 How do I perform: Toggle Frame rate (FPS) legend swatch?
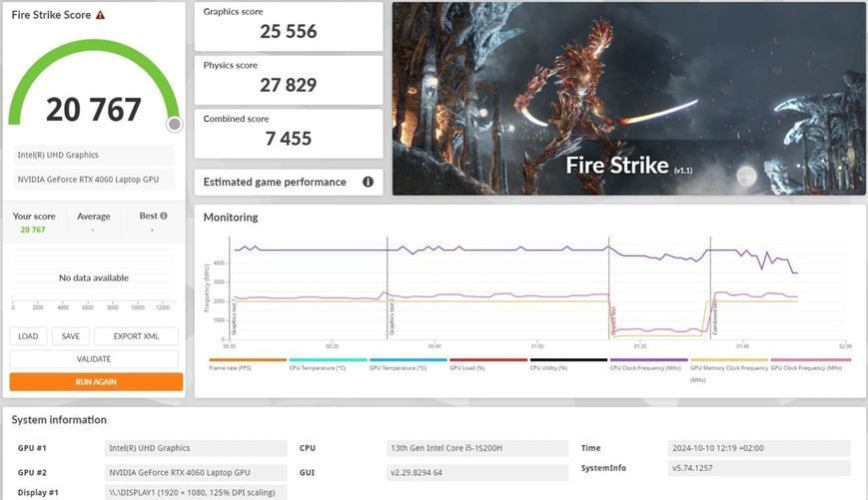248,360
